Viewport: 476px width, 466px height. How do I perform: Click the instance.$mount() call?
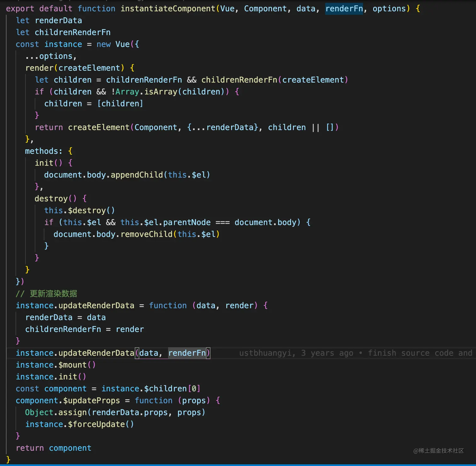point(56,365)
